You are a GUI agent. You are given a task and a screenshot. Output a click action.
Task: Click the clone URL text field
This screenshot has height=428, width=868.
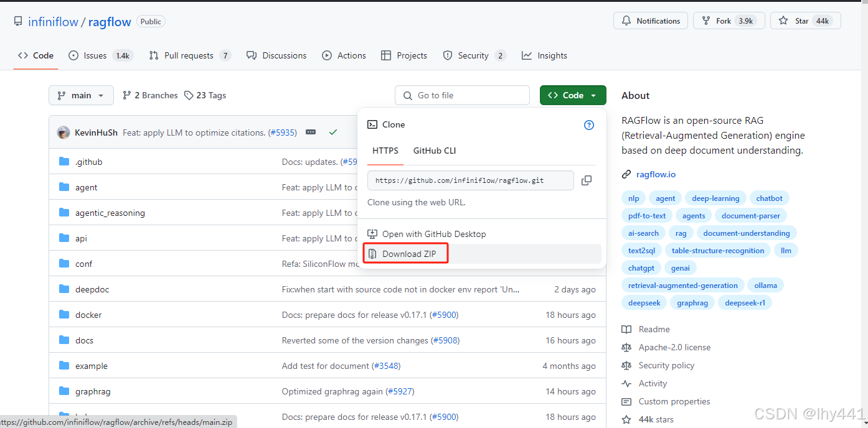(471, 180)
